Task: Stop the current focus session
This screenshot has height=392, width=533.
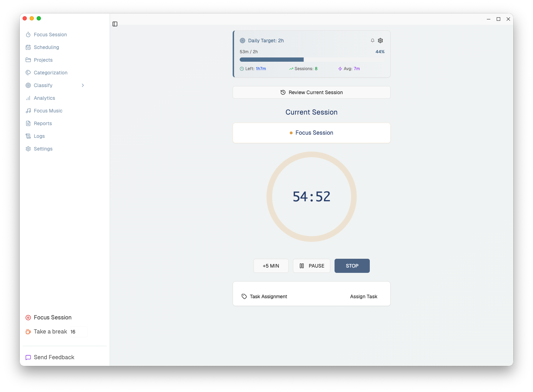Action: (x=352, y=266)
